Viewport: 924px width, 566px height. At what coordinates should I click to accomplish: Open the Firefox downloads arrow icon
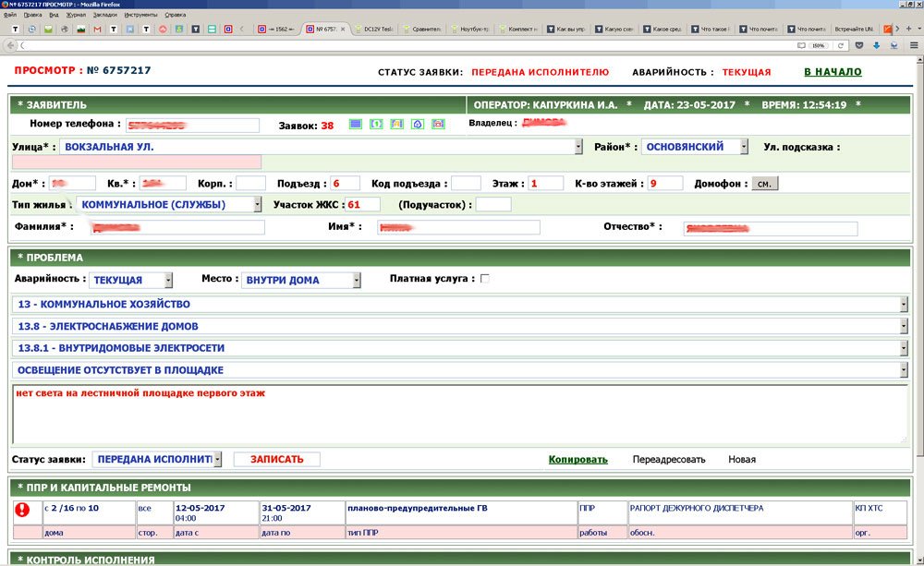click(876, 45)
